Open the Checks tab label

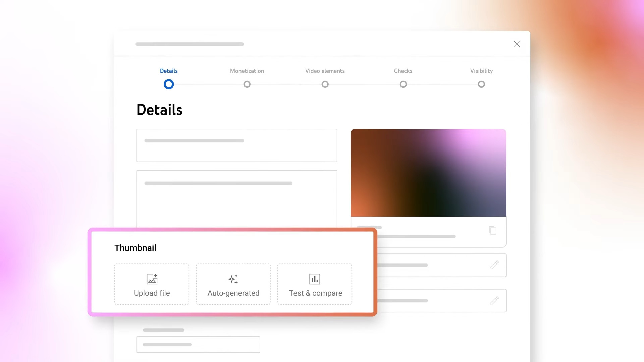tap(403, 71)
